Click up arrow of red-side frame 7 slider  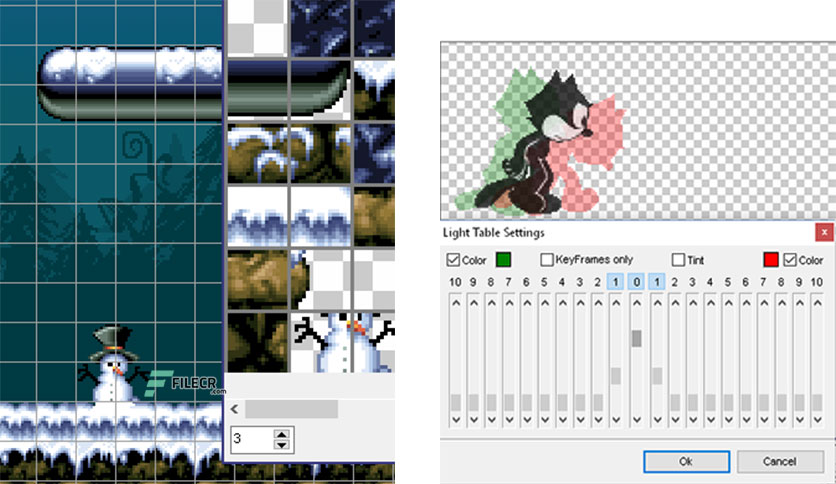click(764, 303)
